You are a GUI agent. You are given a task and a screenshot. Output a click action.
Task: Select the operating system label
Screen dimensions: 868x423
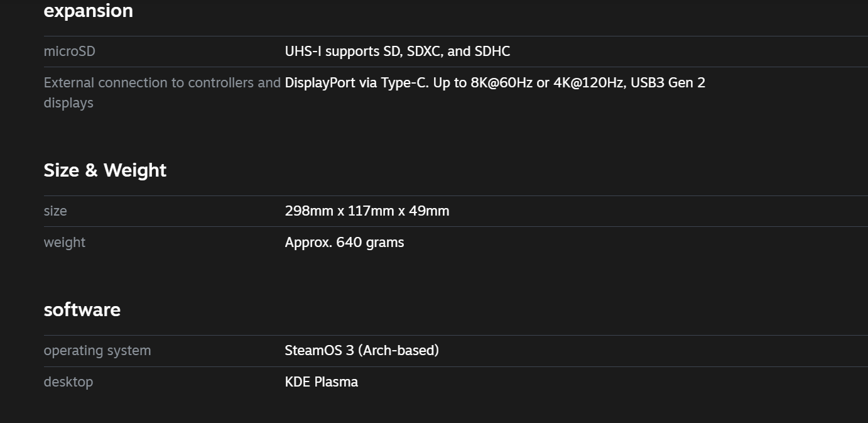pos(97,351)
